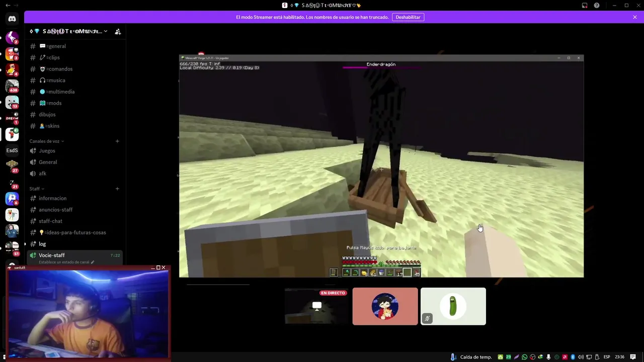Open server icon with badge 13
The width and height of the screenshot is (644, 362).
pyautogui.click(x=12, y=102)
